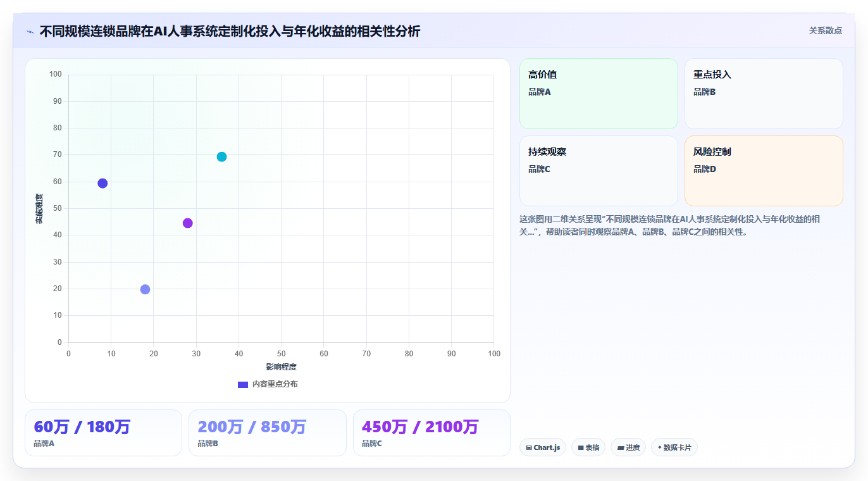Click the description paragraph starting 这张图用二维关系
Viewport: 868px width, 481px height.
coord(671,225)
